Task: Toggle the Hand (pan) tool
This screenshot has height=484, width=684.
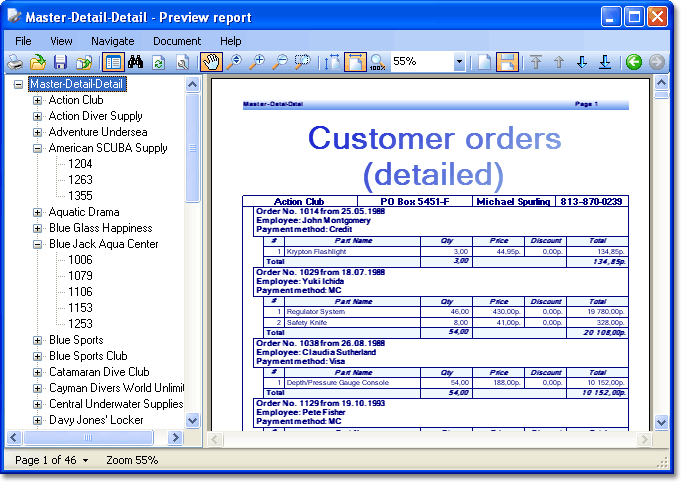Action: [211, 62]
